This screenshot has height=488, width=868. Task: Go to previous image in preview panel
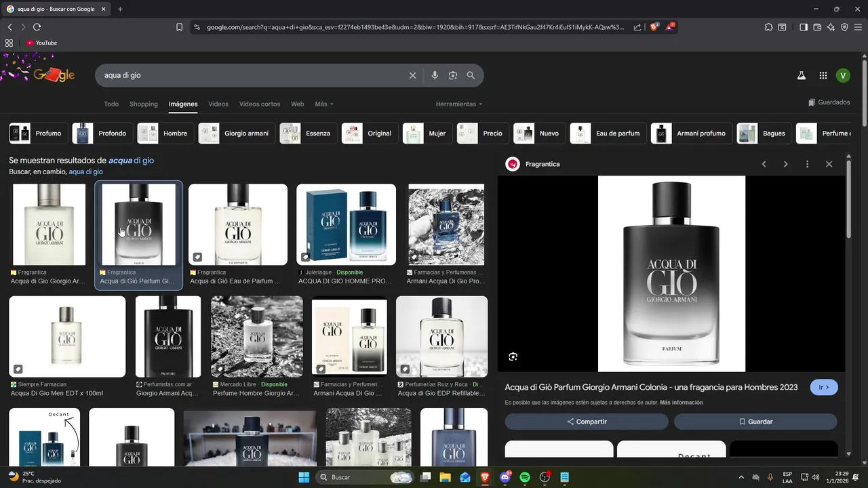764,164
